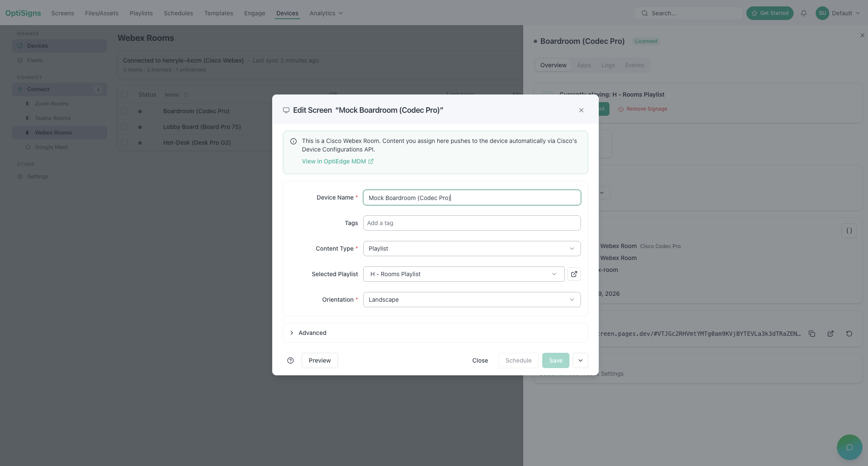Open the notifications bell
868x466 pixels.
[803, 13]
